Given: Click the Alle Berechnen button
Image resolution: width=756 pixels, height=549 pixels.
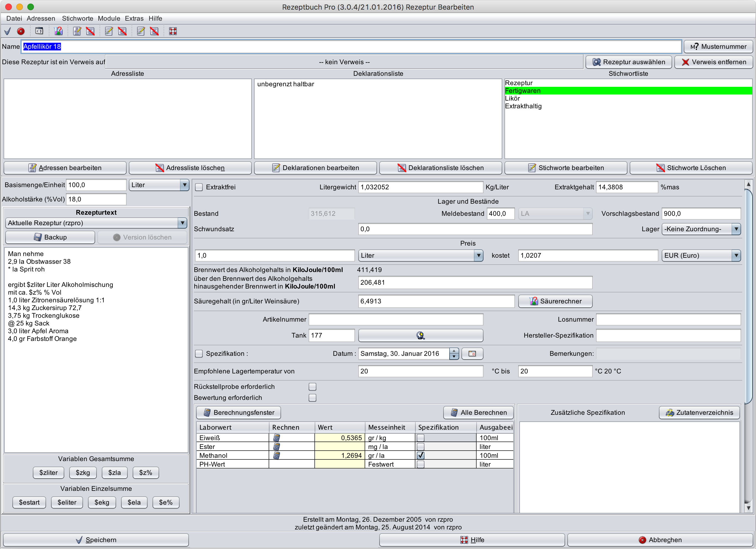Looking at the screenshot, I should coord(478,413).
